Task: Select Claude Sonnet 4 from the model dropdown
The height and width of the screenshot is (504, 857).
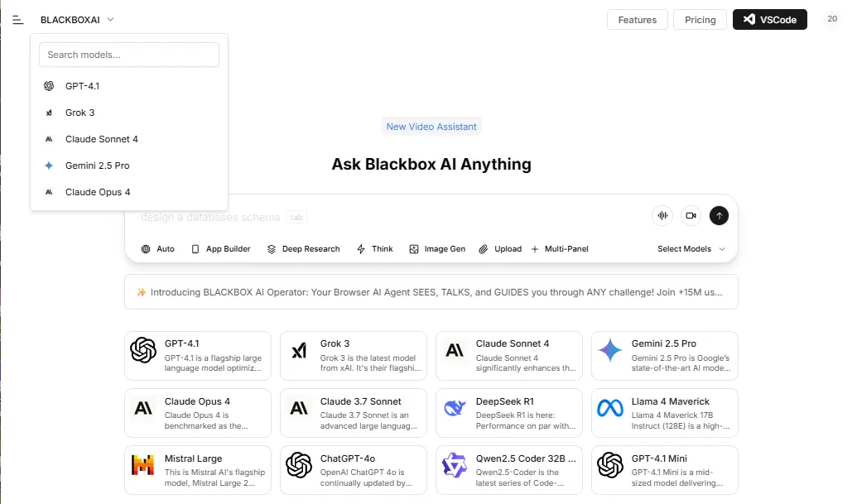Action: click(129, 139)
